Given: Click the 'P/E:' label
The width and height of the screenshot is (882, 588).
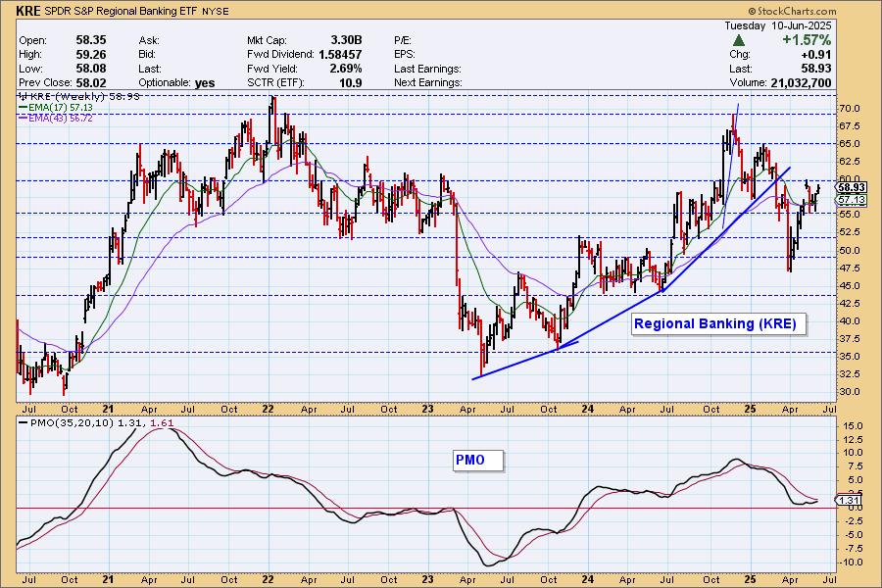Looking at the screenshot, I should [403, 40].
